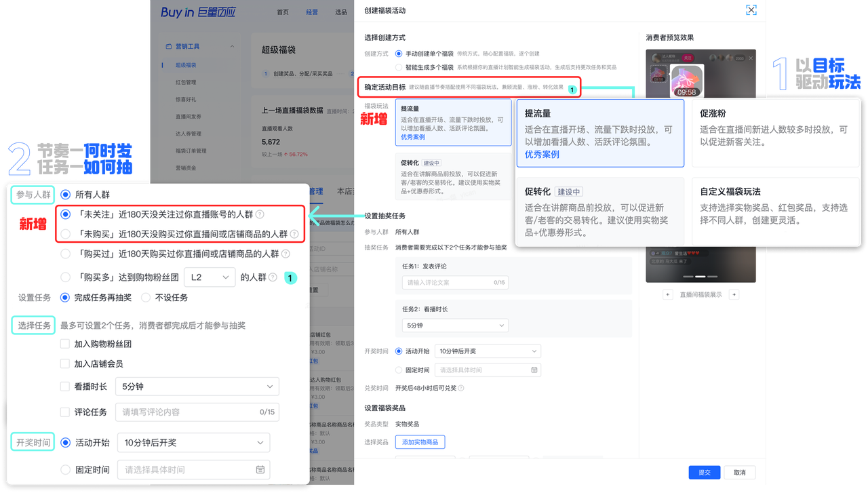Check the 加入店铺会员 checkbox
The image size is (868, 493).
pyautogui.click(x=65, y=363)
